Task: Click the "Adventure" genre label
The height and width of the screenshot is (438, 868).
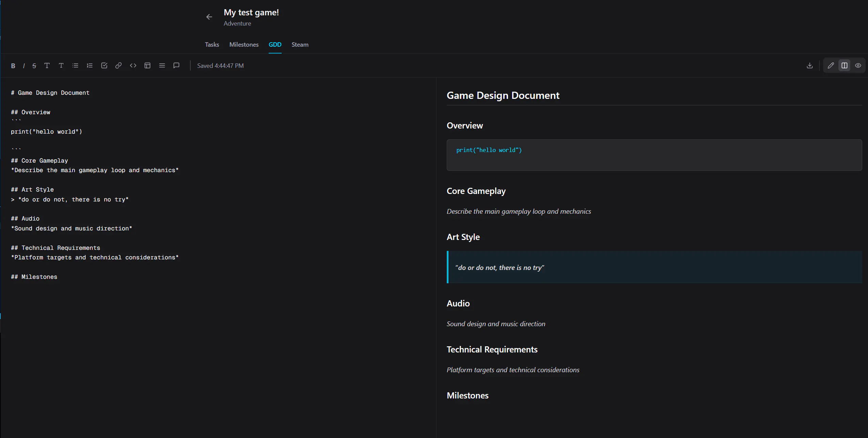Action: coord(237,24)
